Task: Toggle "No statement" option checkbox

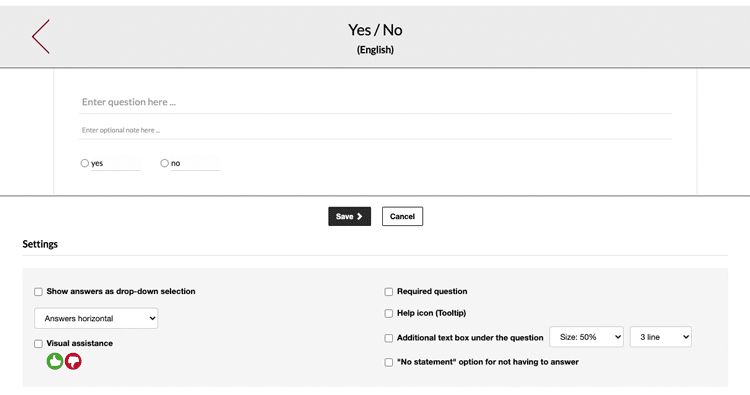Action: [388, 362]
